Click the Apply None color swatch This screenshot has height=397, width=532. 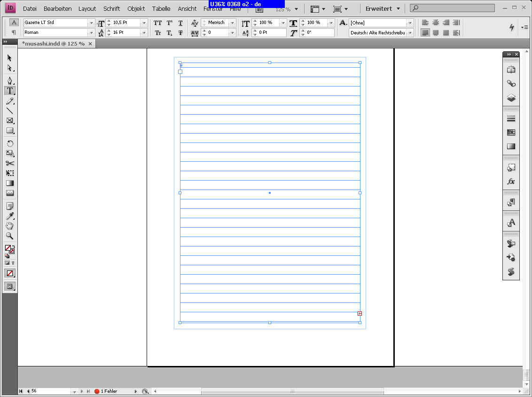pos(10,273)
